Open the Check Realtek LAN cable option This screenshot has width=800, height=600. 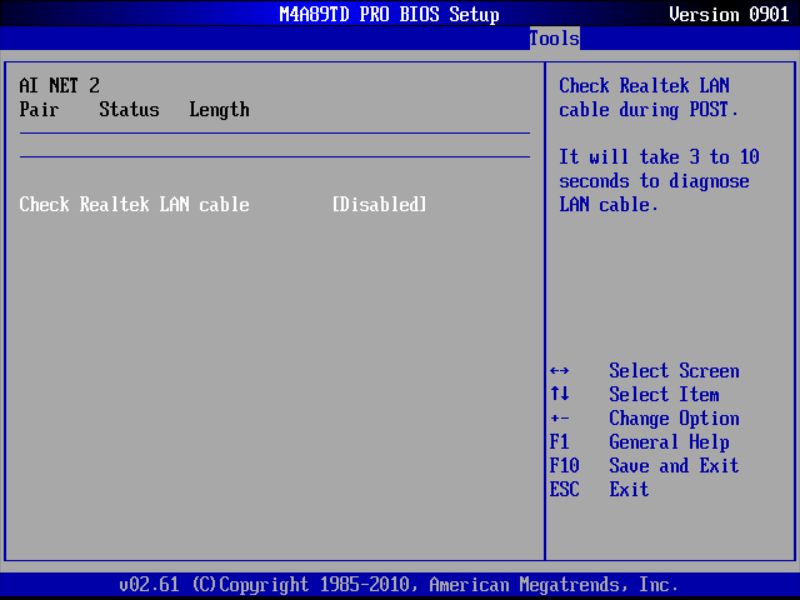point(134,205)
